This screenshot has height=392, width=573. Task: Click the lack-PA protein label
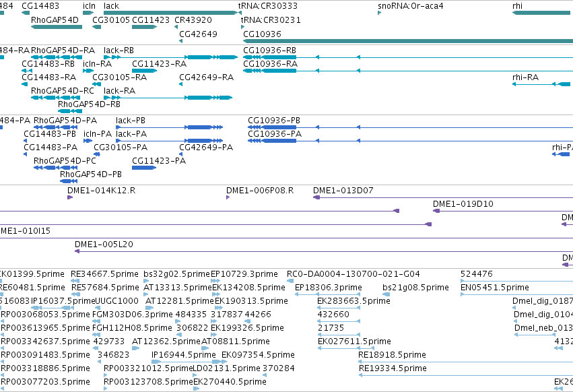[x=131, y=134]
